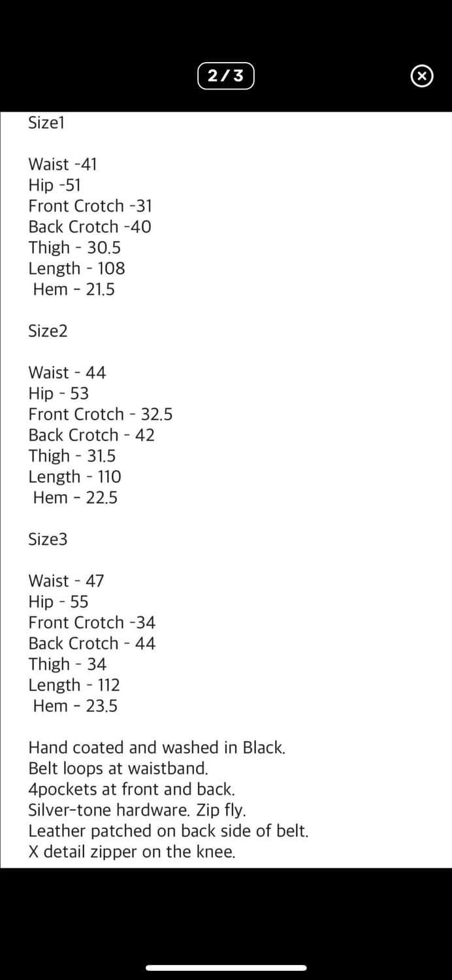The width and height of the screenshot is (452, 980).
Task: Tap the 2/3 page indicator badge
Action: [x=225, y=76]
